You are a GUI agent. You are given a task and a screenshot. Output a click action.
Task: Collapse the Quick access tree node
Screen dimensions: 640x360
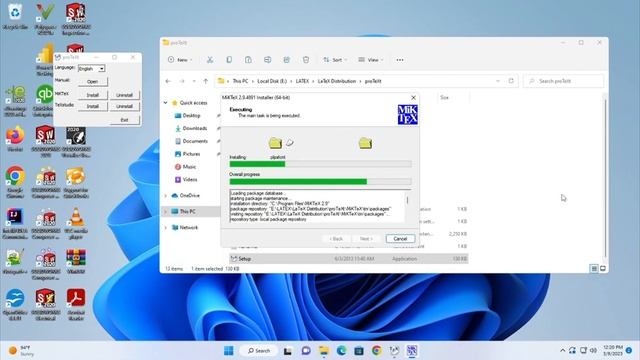point(166,103)
